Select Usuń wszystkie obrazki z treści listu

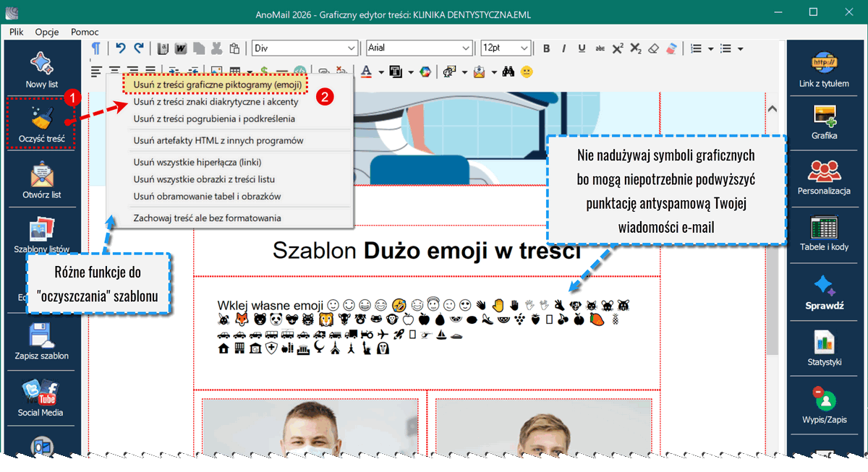[x=204, y=179]
